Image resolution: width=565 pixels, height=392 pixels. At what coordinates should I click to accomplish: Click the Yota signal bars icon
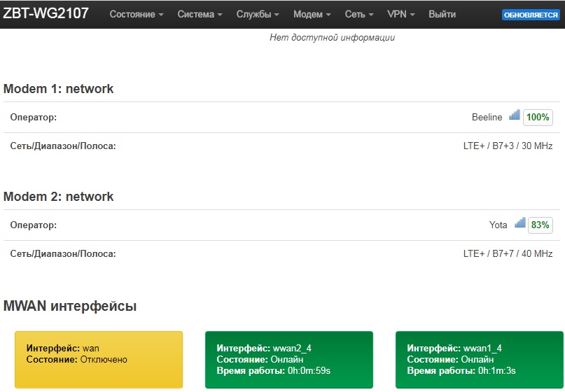click(x=520, y=223)
